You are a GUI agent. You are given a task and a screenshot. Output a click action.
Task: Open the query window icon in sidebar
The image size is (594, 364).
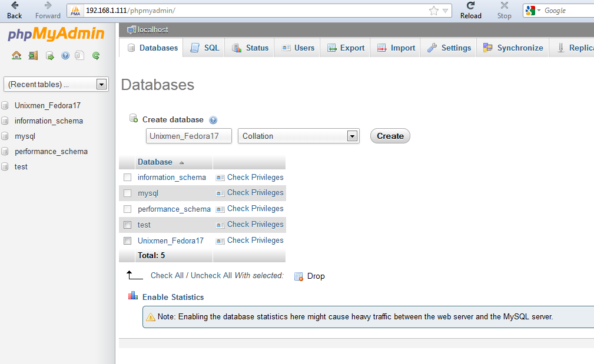pos(49,56)
